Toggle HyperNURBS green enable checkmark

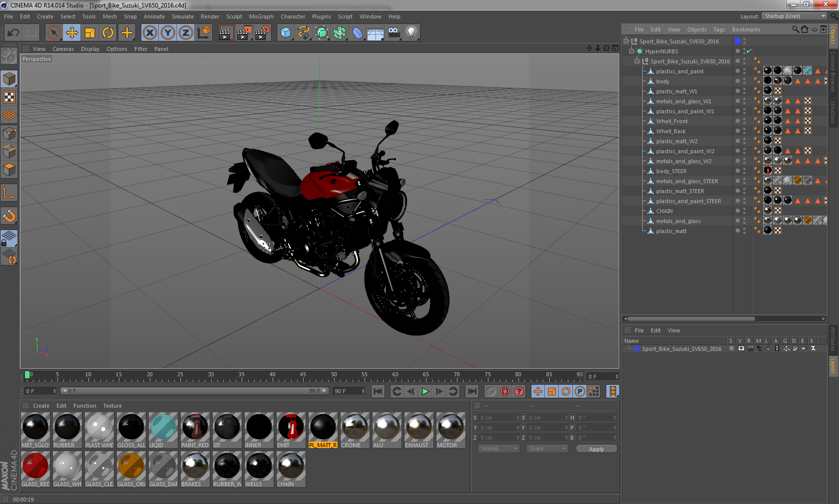coord(749,51)
